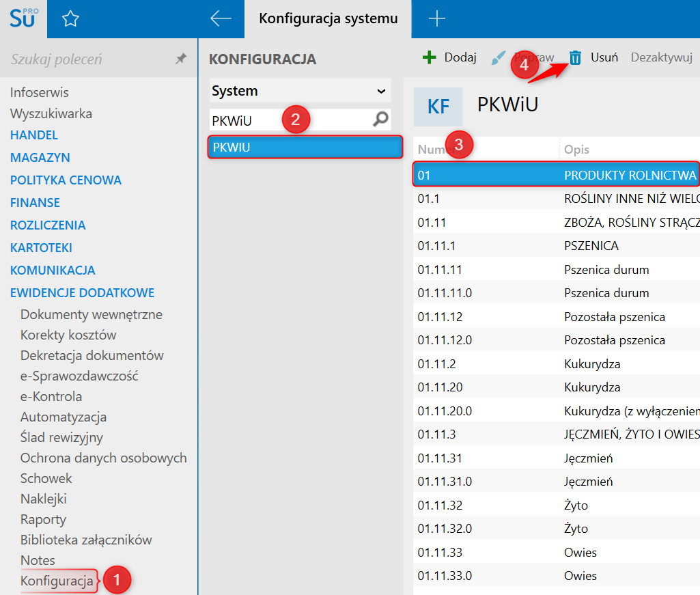Open Konfiguracja in sidebar
Viewport: 700px width, 595px height.
click(57, 581)
